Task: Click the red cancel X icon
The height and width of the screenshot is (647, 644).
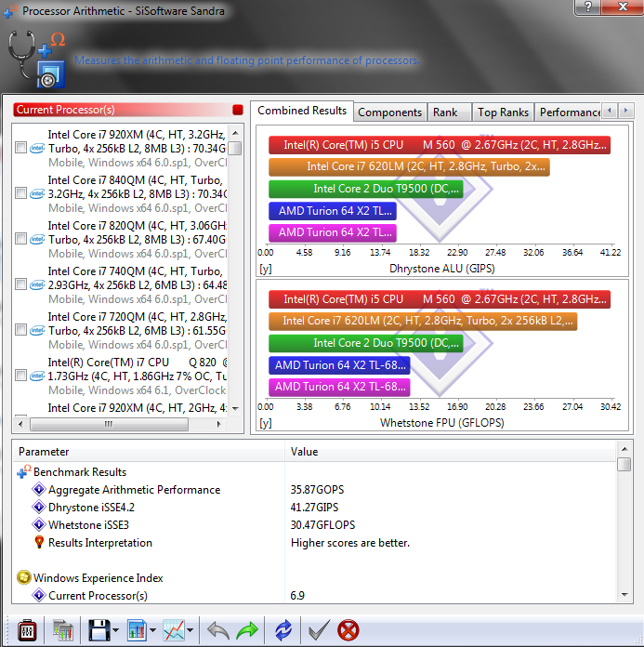Action: [348, 630]
